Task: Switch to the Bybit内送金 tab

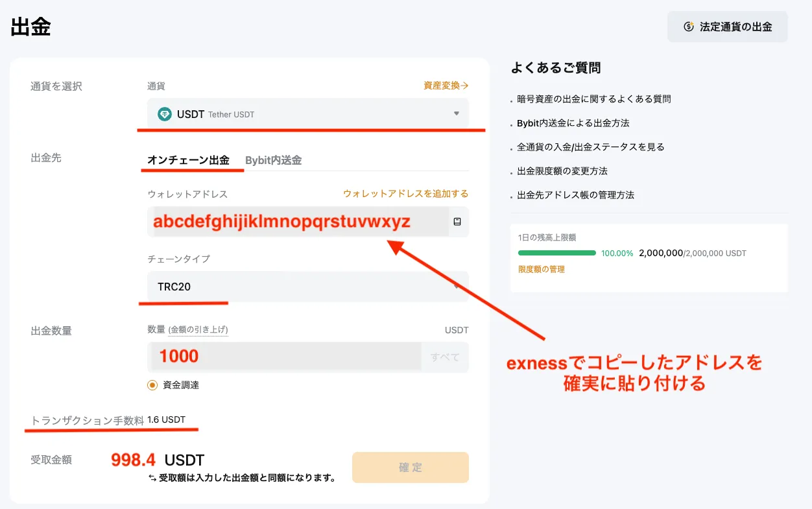Action: click(x=273, y=160)
